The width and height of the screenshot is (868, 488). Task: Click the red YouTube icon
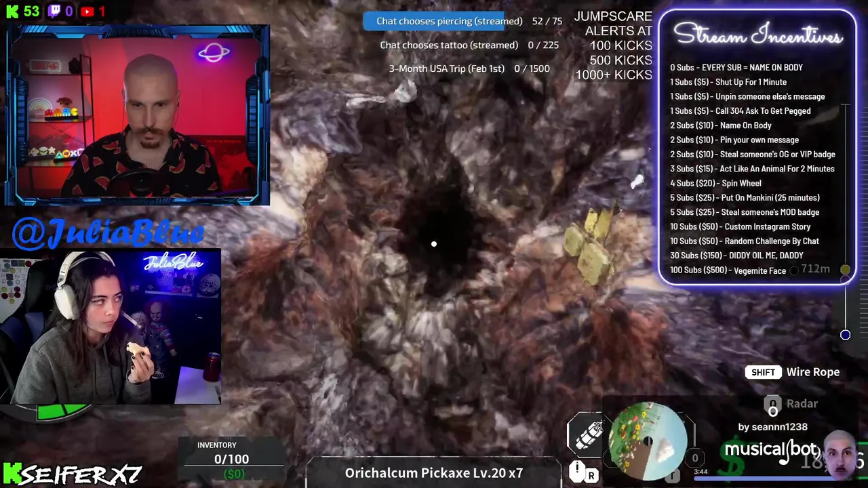pos(87,12)
